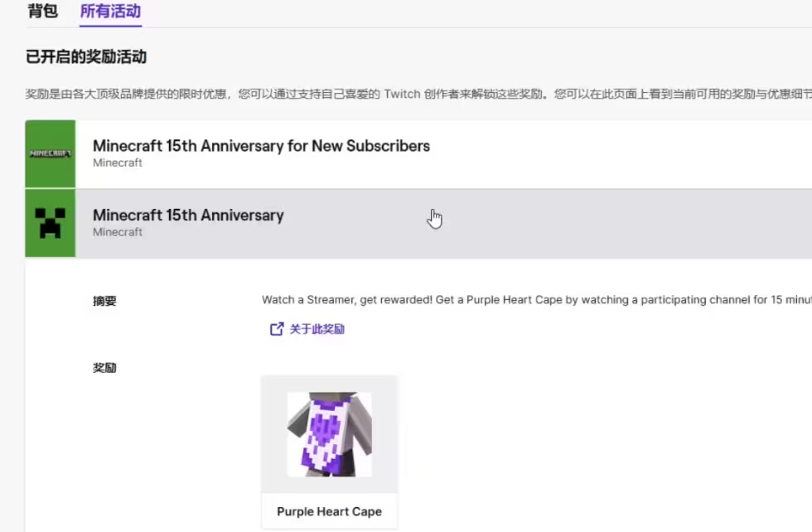Click the external-link icon beside 关于此奖励
The image size is (812, 532).
pyautogui.click(x=277, y=329)
